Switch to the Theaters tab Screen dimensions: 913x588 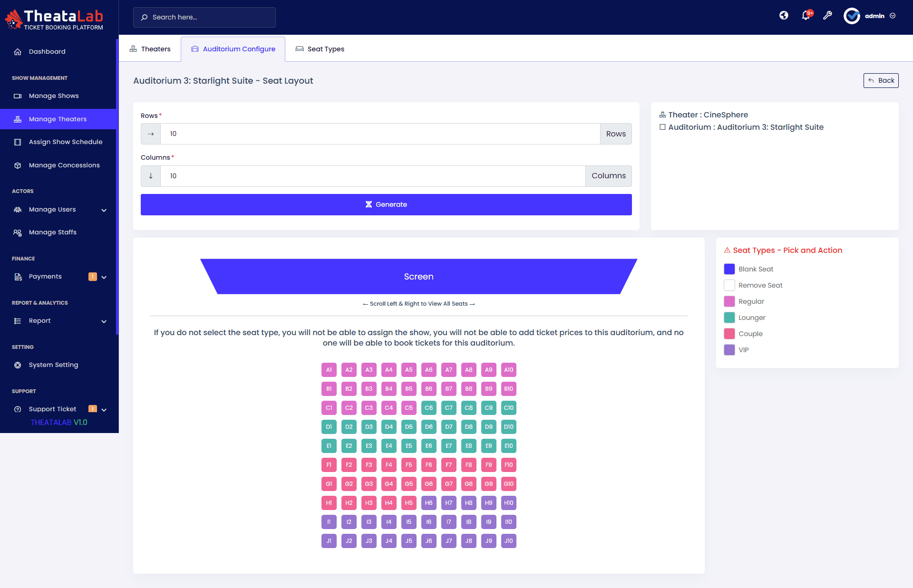(150, 49)
